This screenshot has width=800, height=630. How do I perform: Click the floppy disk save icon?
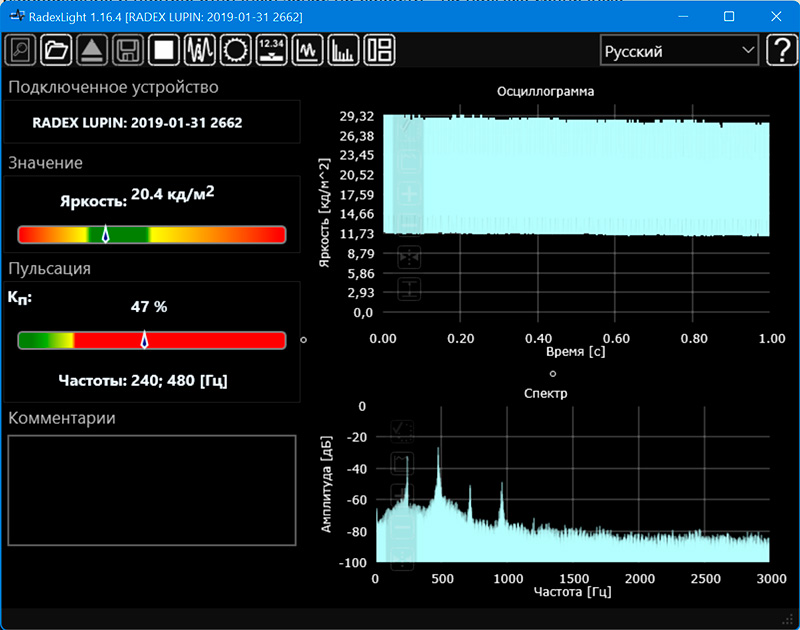point(127,49)
